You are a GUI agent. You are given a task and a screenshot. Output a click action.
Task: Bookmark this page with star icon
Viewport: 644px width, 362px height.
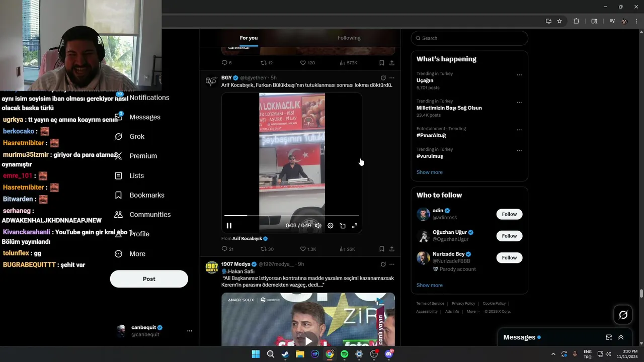click(559, 21)
